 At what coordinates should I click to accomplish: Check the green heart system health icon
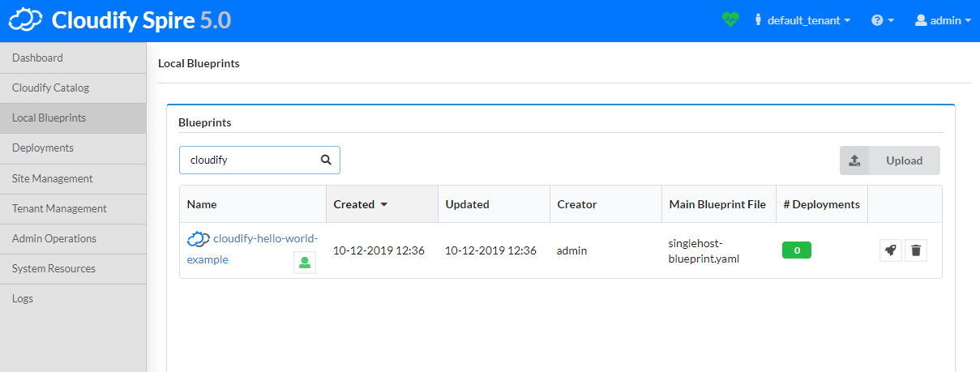[x=730, y=19]
